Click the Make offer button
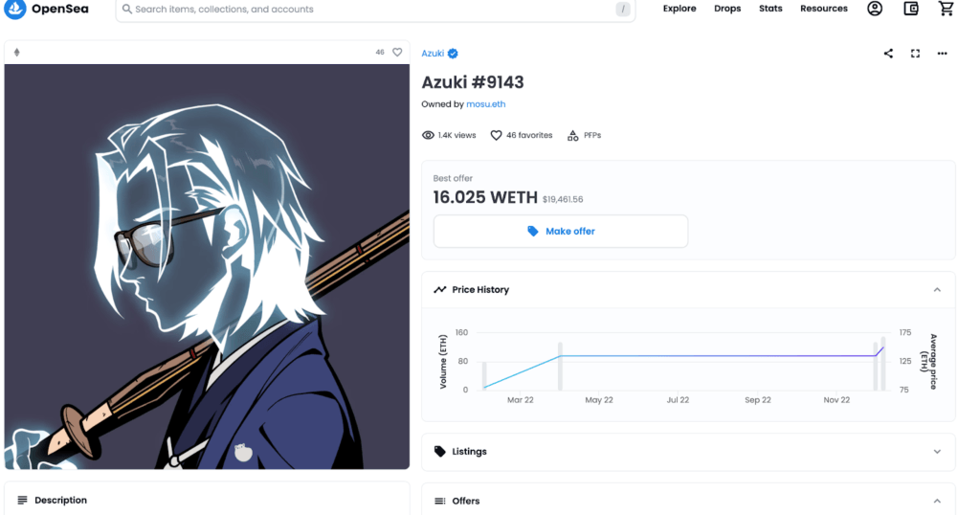980x515 pixels. pyautogui.click(x=561, y=232)
